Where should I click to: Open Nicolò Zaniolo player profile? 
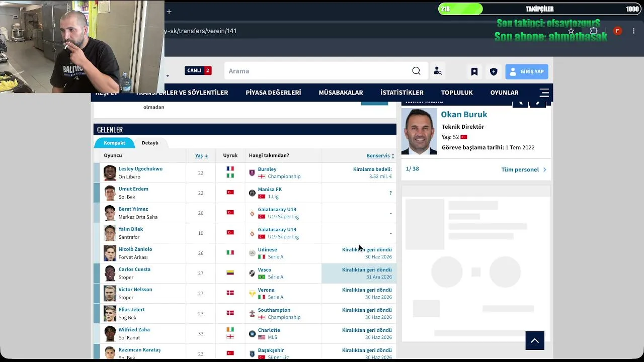click(135, 249)
